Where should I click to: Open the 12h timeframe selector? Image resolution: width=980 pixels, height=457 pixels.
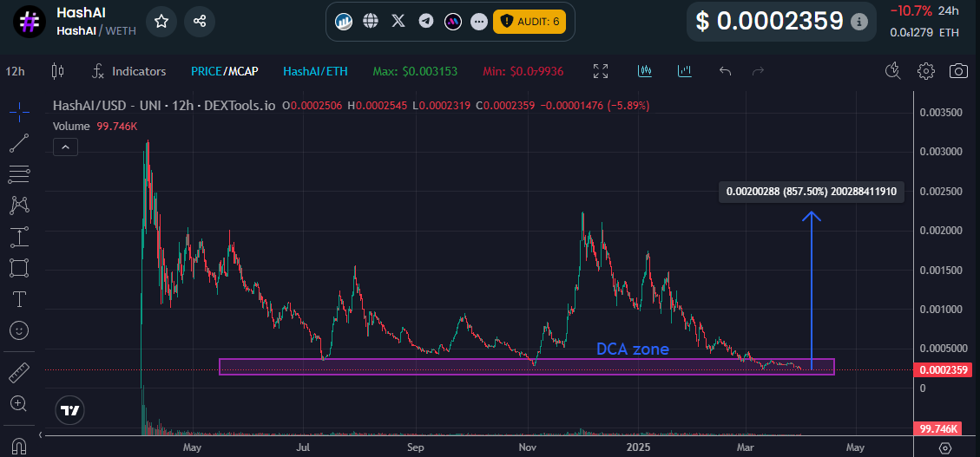15,71
